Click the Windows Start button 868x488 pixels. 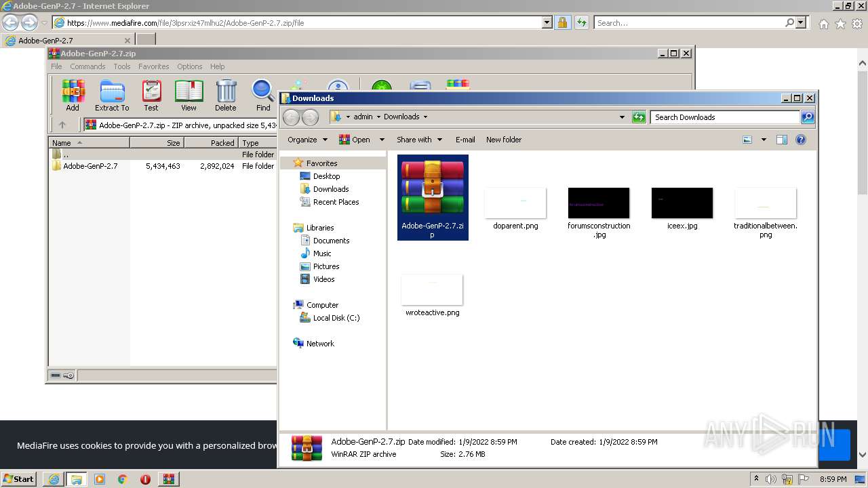18,479
